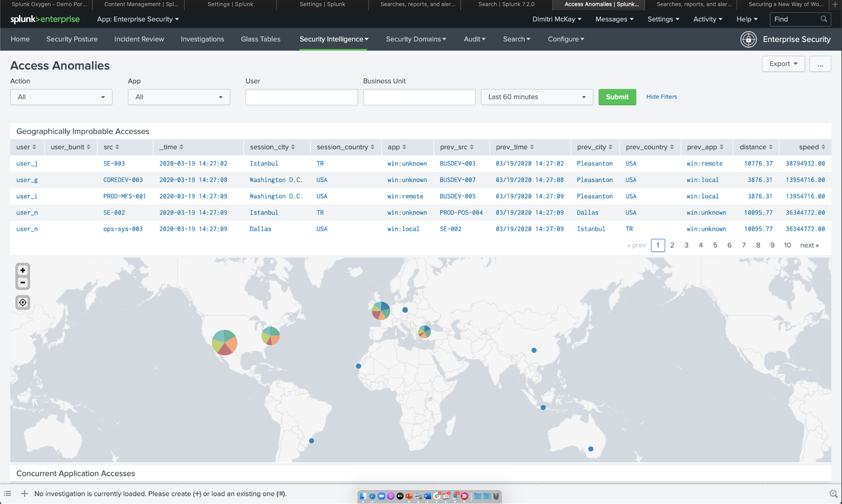Click the magnify icon at bottom-right corner
This screenshot has width=842, height=504.
pos(833,494)
